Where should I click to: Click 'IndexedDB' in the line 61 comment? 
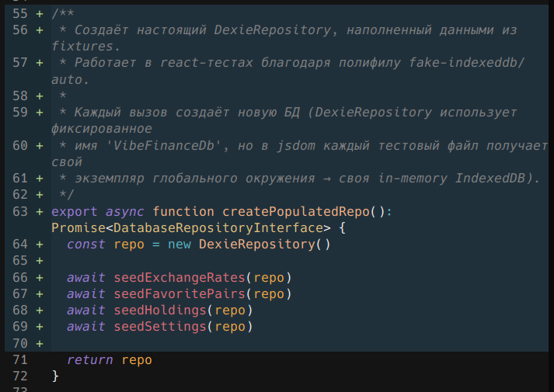click(x=490, y=179)
